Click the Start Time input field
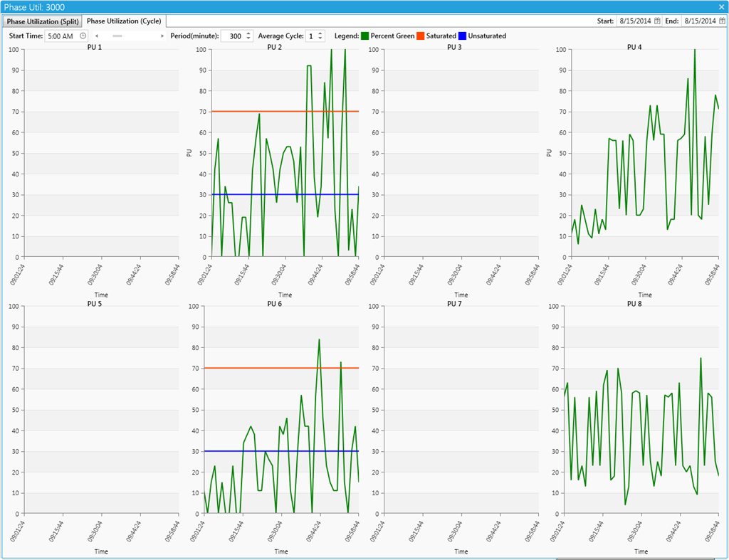 (x=61, y=36)
